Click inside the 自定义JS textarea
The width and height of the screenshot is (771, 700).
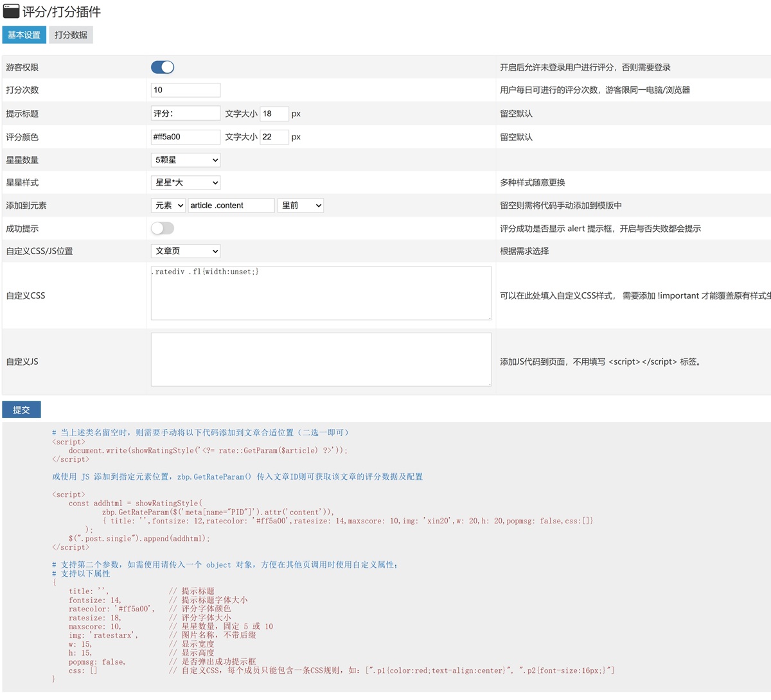coord(321,360)
